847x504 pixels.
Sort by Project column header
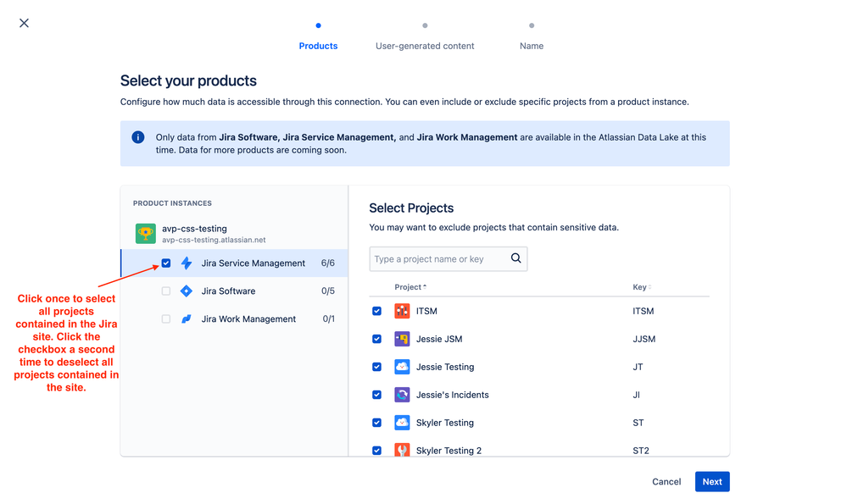point(410,287)
